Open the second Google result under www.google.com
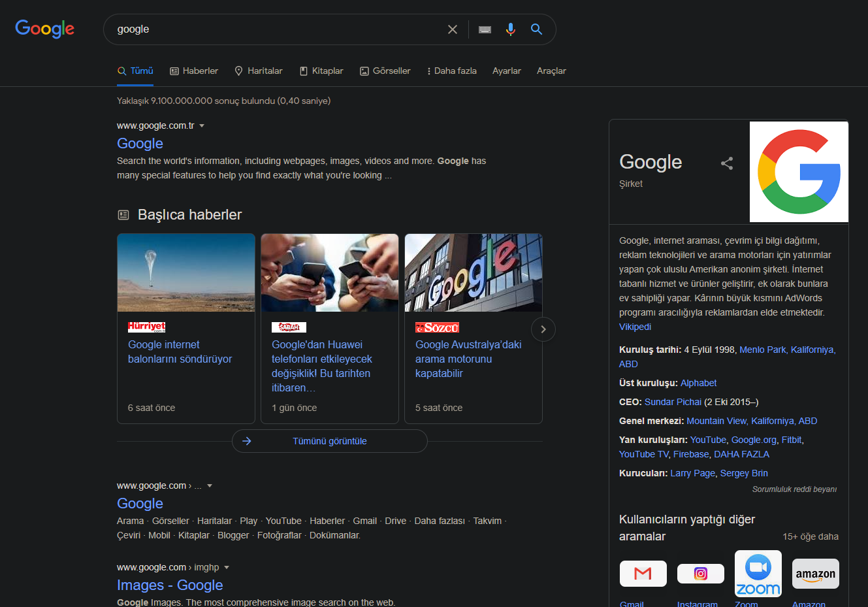The height and width of the screenshot is (607, 868). (140, 503)
